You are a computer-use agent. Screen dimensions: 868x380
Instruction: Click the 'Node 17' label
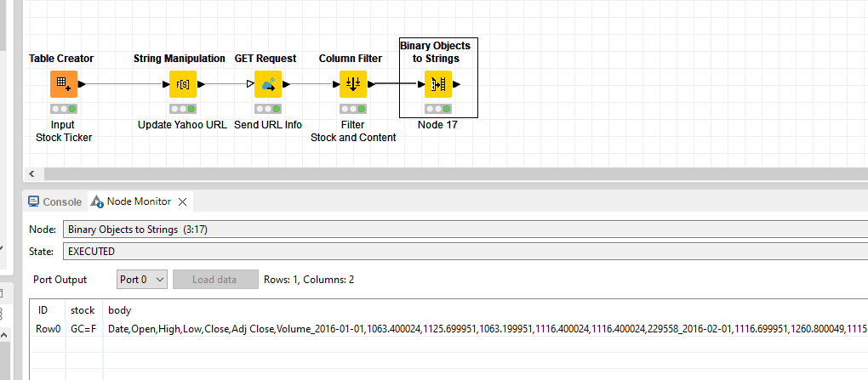point(438,125)
